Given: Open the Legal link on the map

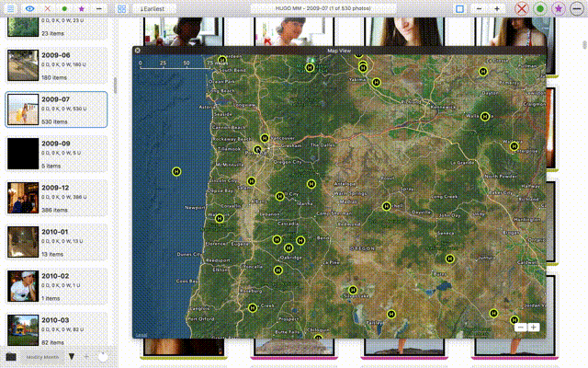Looking at the screenshot, I should 141,335.
